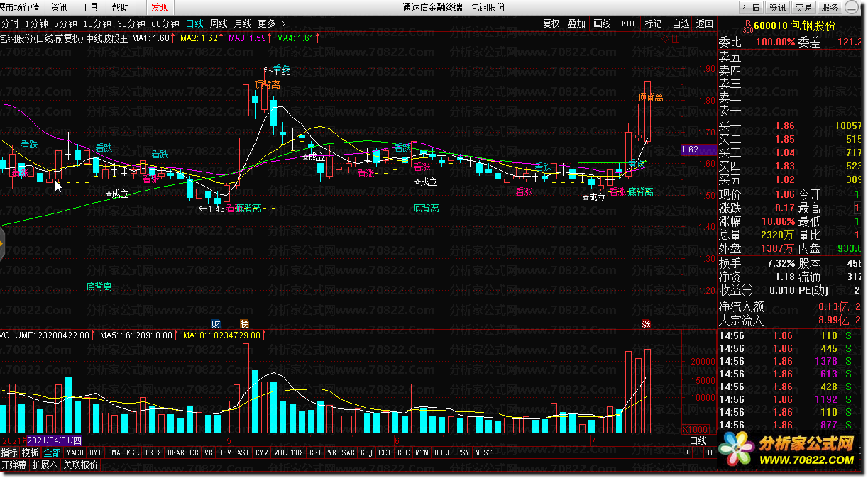Screen dimensions: 868x478
Task: Select the RSI indicator
Action: click(x=316, y=452)
